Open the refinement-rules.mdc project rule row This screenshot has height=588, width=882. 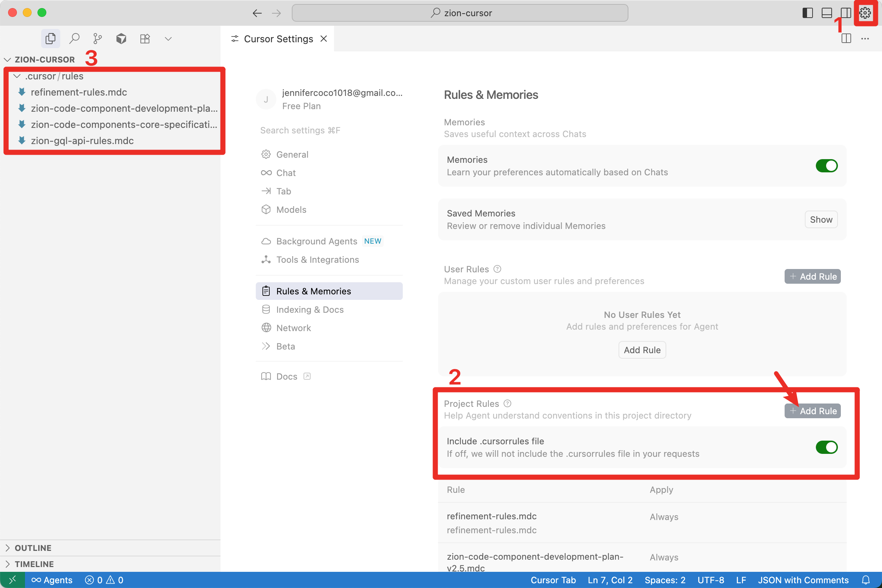[642, 523]
